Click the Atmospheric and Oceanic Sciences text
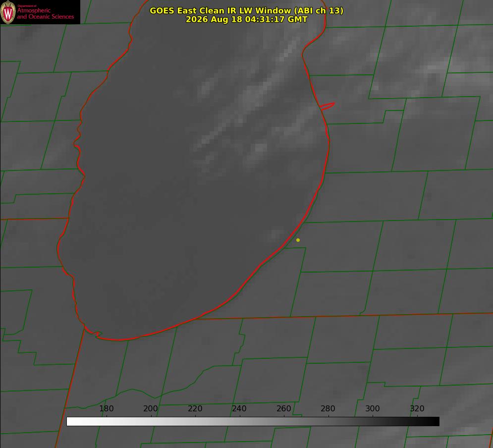Viewport: 493px width, 448px height. point(45,13)
